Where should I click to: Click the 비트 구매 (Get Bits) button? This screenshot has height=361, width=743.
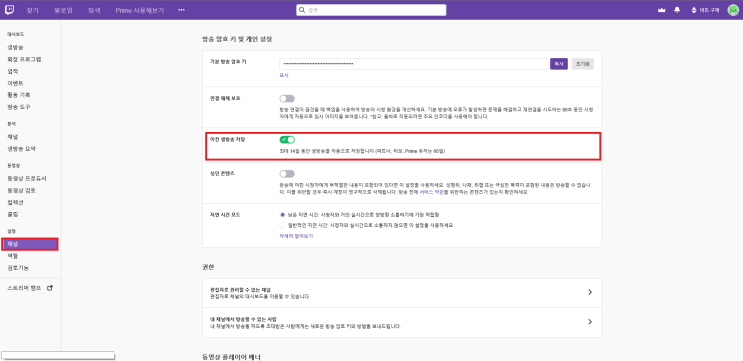[705, 10]
